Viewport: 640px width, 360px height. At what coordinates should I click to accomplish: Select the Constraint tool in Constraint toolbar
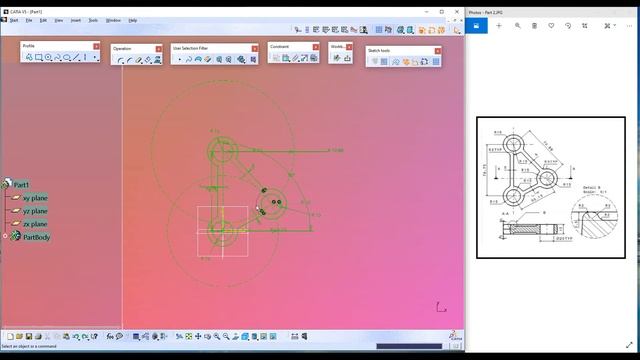tap(286, 58)
